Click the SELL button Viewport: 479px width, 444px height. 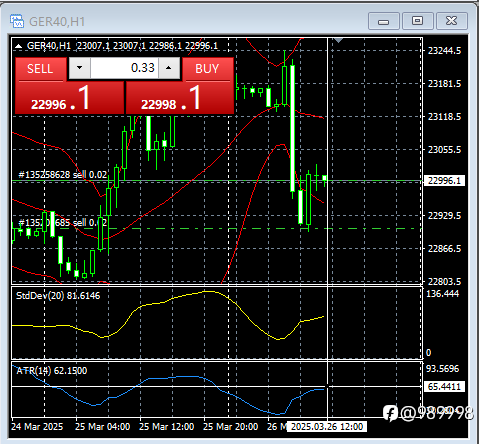(40, 69)
